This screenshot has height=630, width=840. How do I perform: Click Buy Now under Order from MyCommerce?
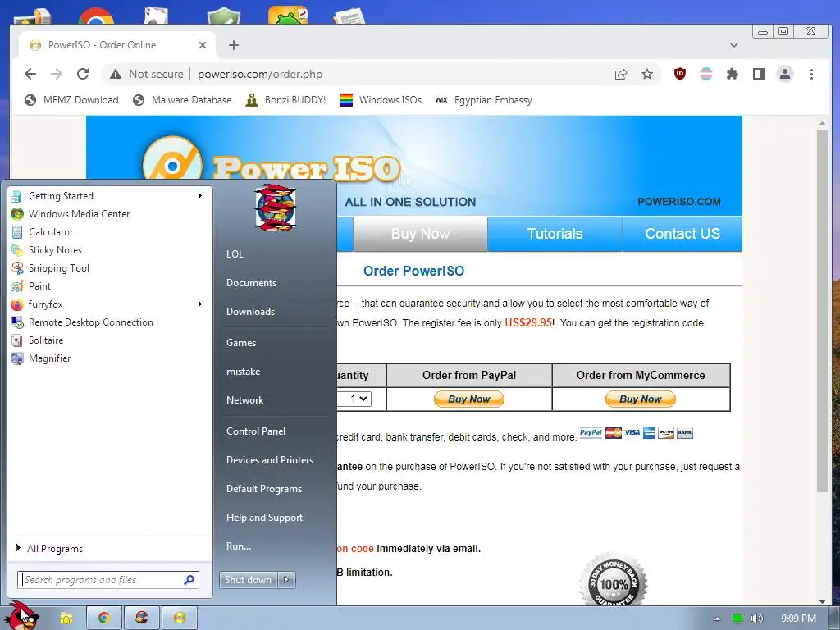click(640, 399)
